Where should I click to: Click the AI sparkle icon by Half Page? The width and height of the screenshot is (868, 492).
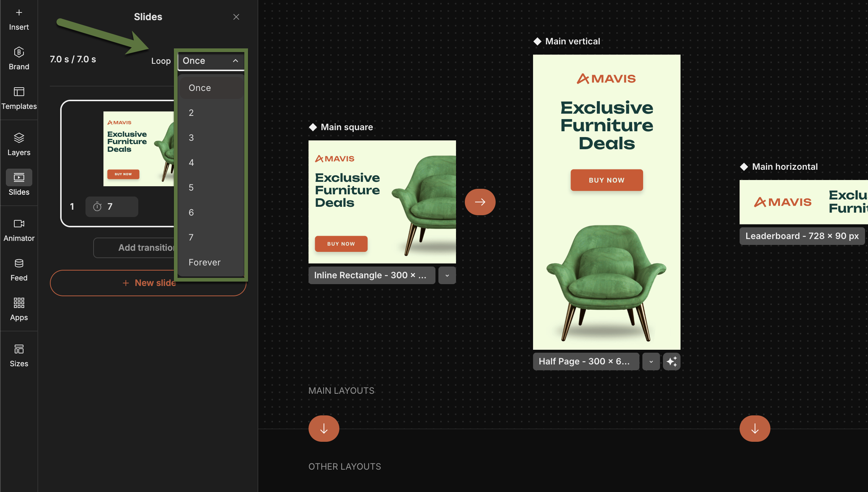point(671,361)
